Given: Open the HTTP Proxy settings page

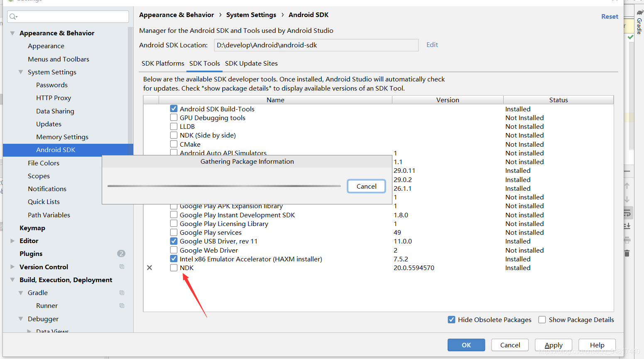Looking at the screenshot, I should (54, 98).
